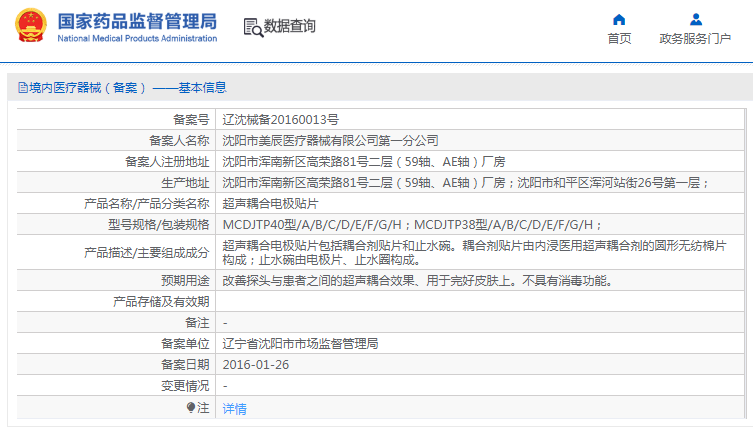Open the 详情 link
Screen dimensions: 753x429
point(234,409)
